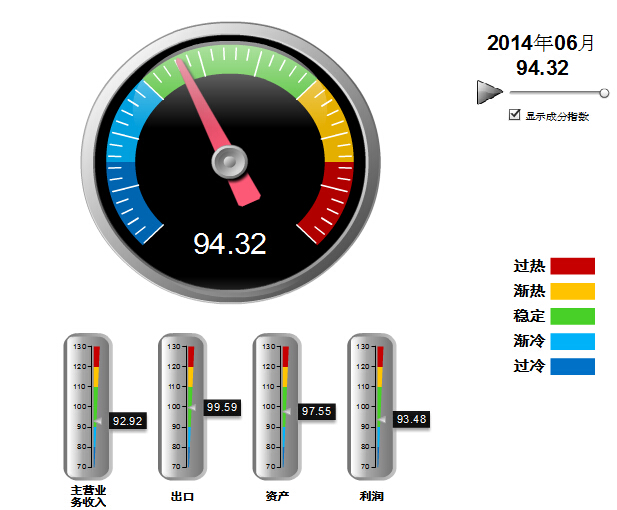Toggle the 显示成分指数 checkbox
This screenshot has height=510, width=617.
(515, 115)
